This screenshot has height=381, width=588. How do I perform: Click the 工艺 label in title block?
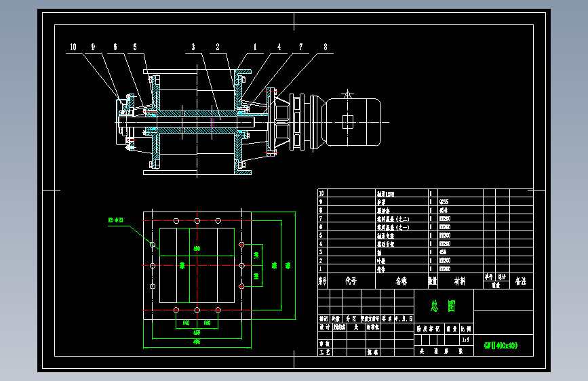(x=324, y=352)
